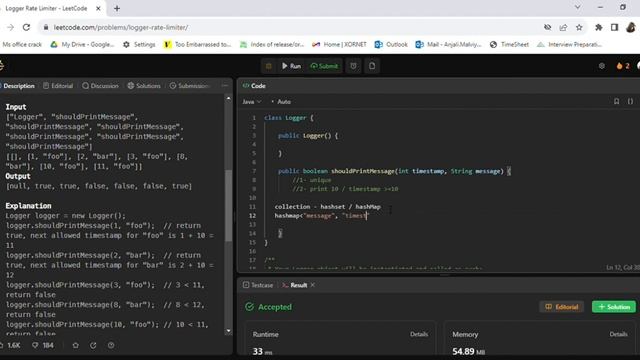Image resolution: width=640 pixels, height=360 pixels.
Task: Click the share icon below the description
Action: pos(93,345)
